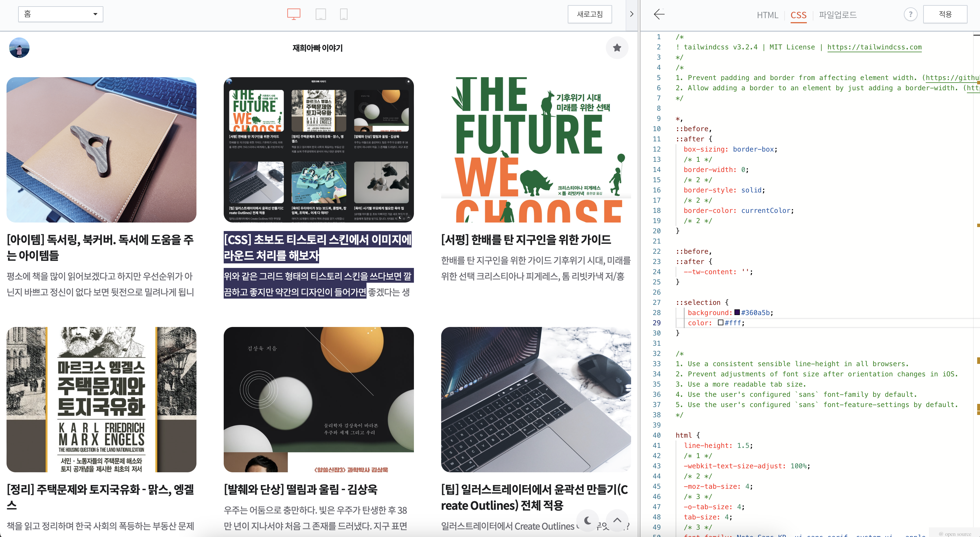Open the bookcover notebook thumbnail
Image resolution: width=980 pixels, height=537 pixels.
point(101,150)
